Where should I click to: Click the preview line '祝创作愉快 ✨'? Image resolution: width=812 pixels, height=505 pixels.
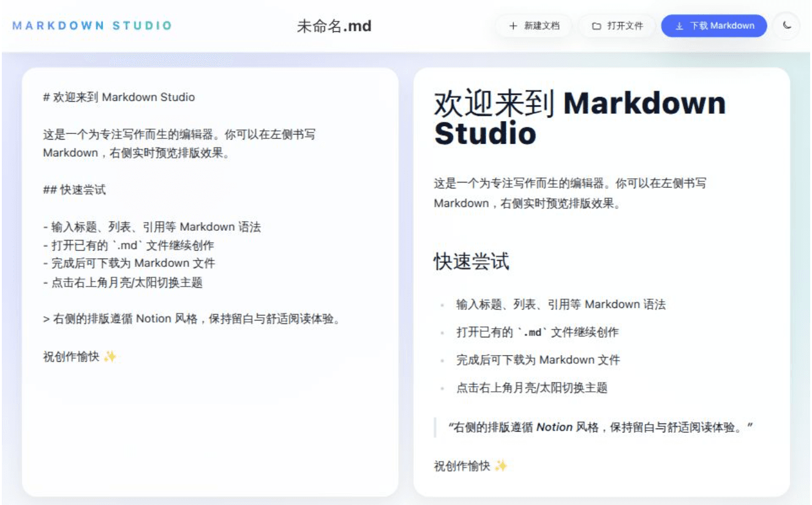470,466
